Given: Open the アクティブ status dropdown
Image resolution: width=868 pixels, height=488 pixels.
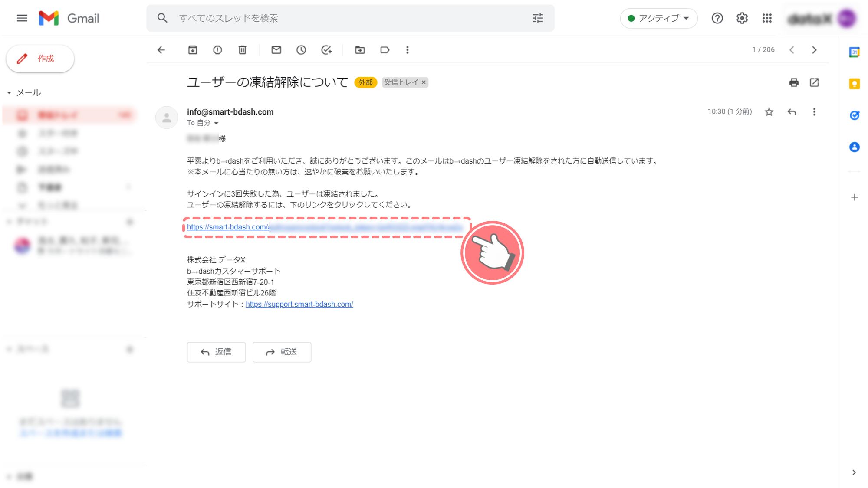Looking at the screenshot, I should (659, 18).
